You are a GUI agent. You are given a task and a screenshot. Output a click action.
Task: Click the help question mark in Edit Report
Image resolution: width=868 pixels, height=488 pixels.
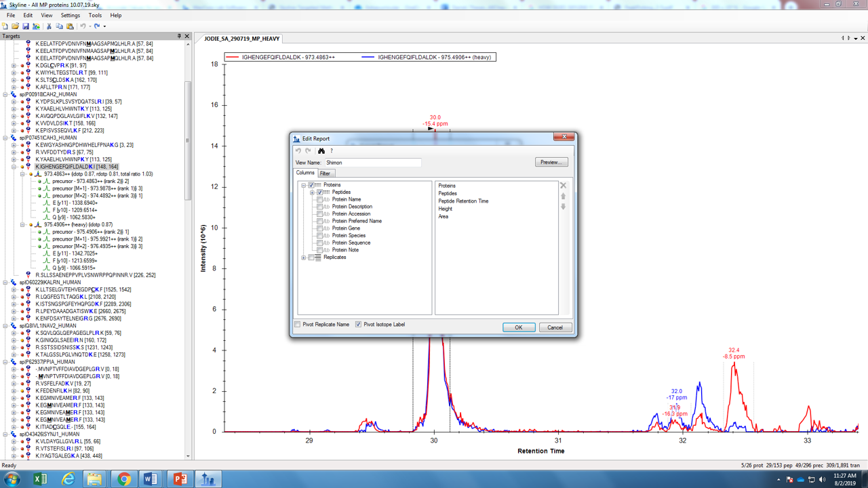tap(332, 151)
